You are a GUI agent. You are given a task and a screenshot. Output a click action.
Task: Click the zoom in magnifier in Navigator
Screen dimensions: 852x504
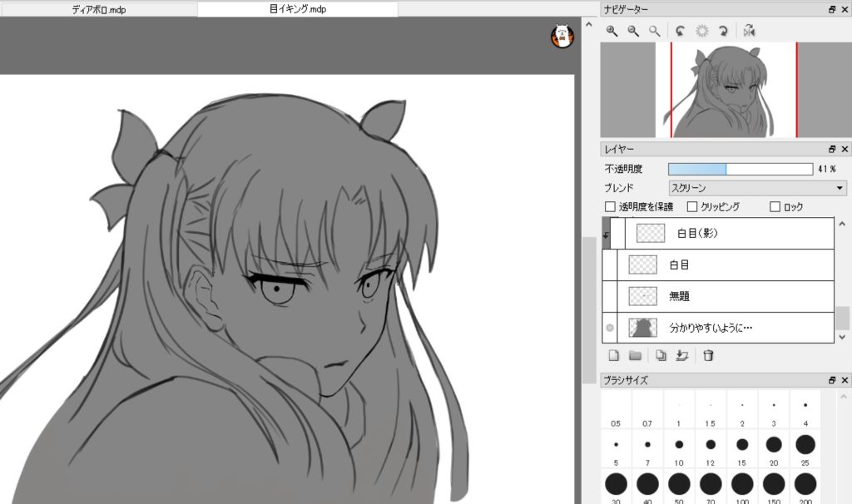click(612, 31)
